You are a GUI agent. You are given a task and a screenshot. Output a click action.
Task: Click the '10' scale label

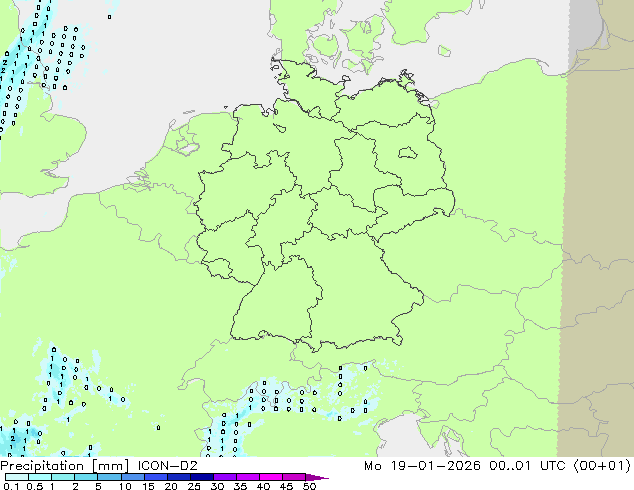coord(125,486)
